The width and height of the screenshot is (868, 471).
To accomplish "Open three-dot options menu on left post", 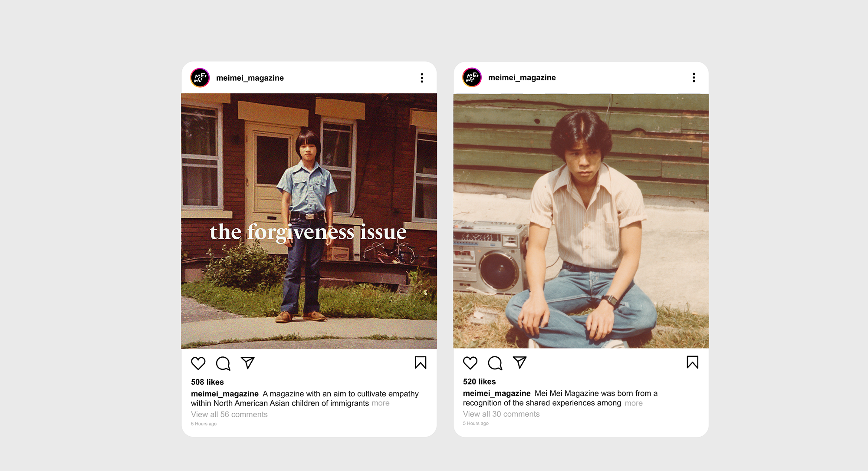I will click(422, 78).
